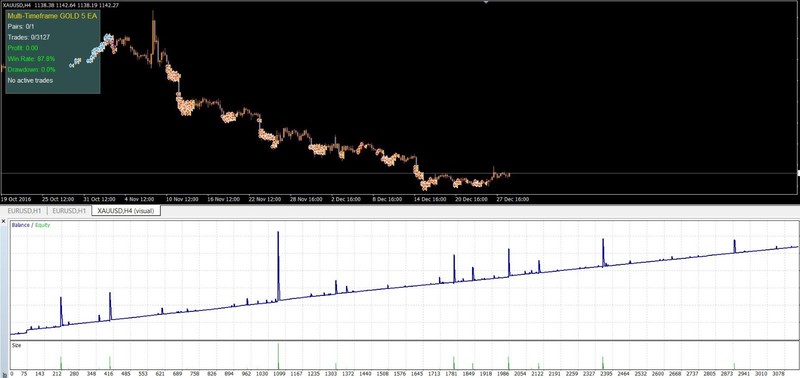Click the '19 Oct 2016' date label

click(x=15, y=199)
